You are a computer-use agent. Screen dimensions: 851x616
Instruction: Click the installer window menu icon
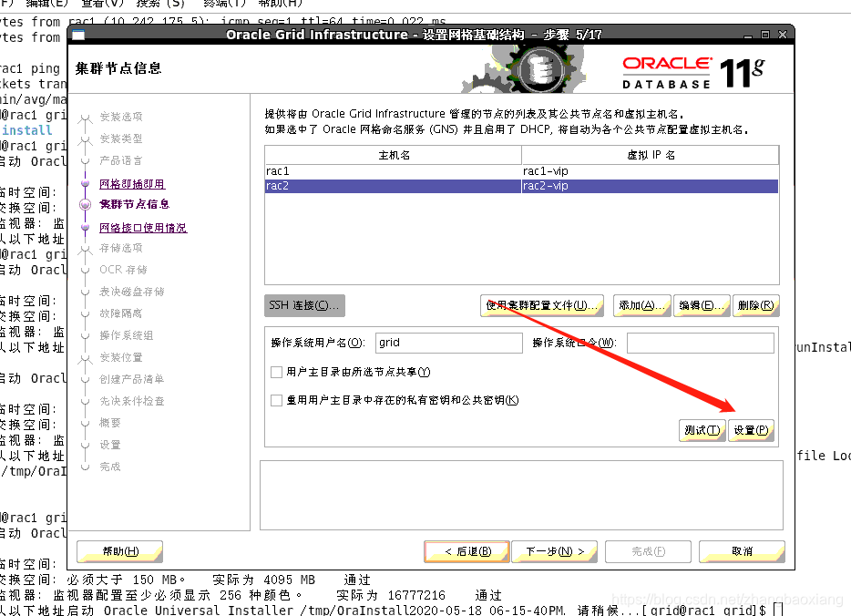(78, 36)
